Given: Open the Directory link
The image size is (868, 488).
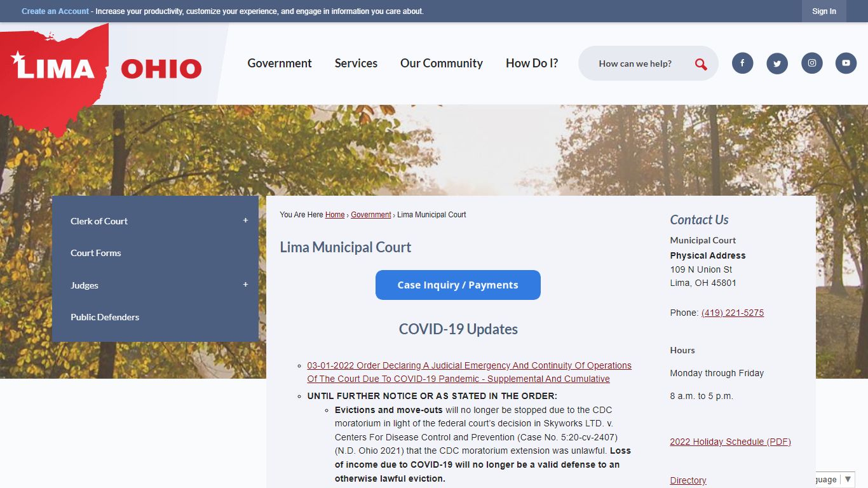Looking at the screenshot, I should [x=688, y=480].
